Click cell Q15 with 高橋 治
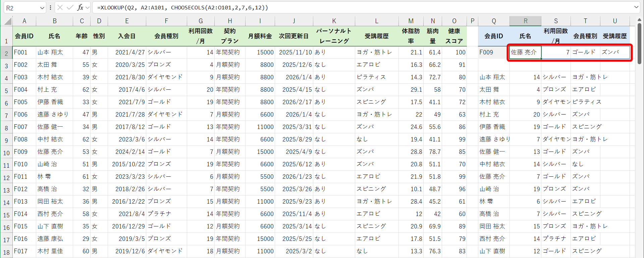The image size is (644, 258). coord(494,214)
